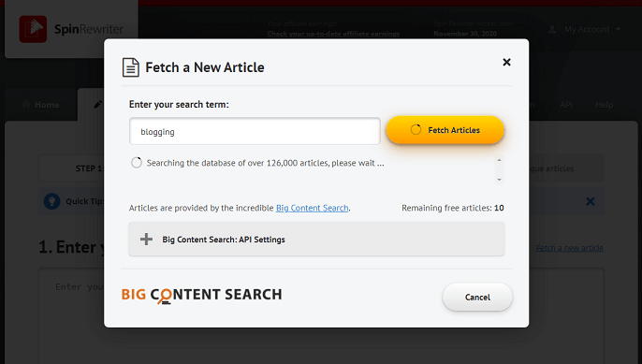
Task: Click the Fetch a new article link
Action: (x=570, y=248)
